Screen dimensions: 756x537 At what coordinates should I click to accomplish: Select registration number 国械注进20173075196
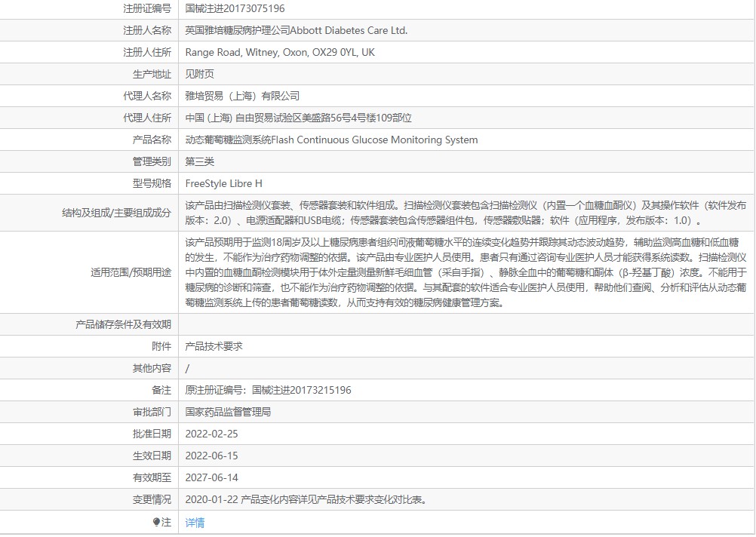[x=235, y=9]
